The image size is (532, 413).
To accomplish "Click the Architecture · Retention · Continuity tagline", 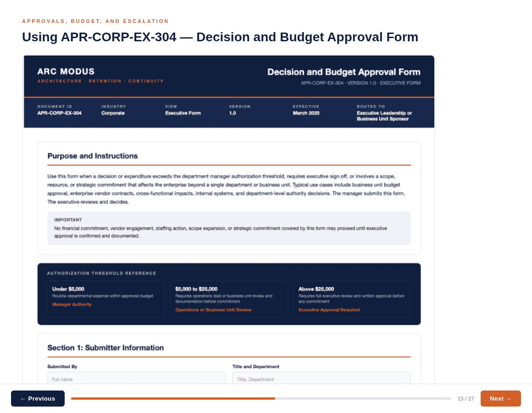I will [x=100, y=81].
